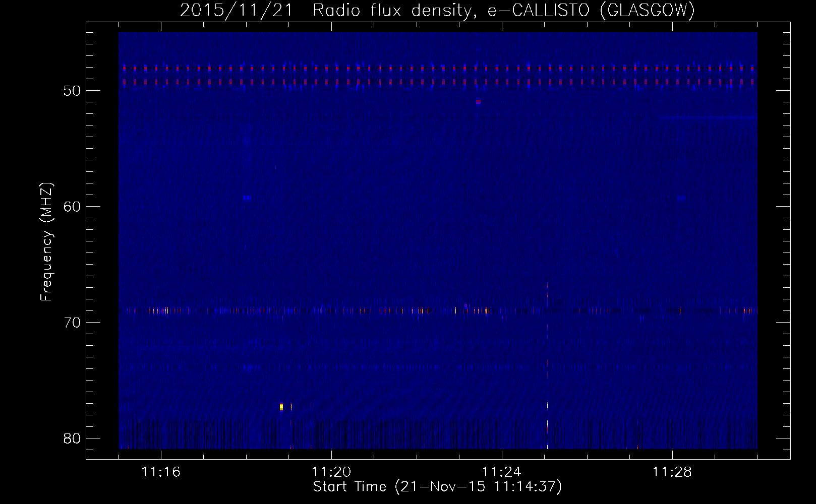Click the 'Start Time (21-Nov-15 11:14:37)' axis label
The image size is (816, 504).
[x=437, y=487]
